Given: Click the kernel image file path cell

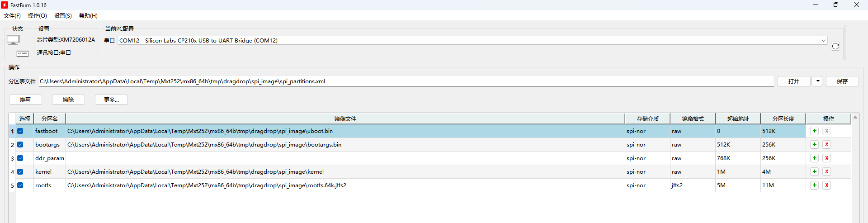Looking at the screenshot, I should pyautogui.click(x=345, y=172).
